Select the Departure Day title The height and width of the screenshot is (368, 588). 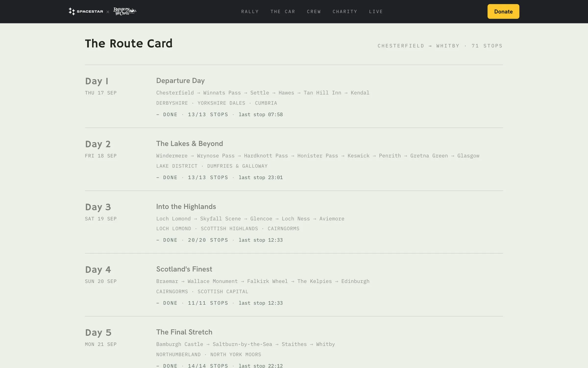[180, 81]
